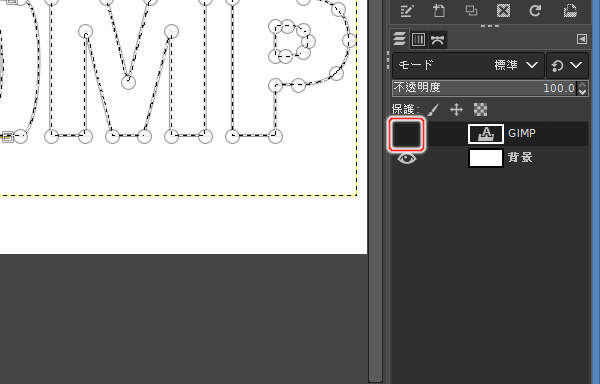Toggle lock position and size
This screenshot has height=384, width=600.
click(457, 110)
